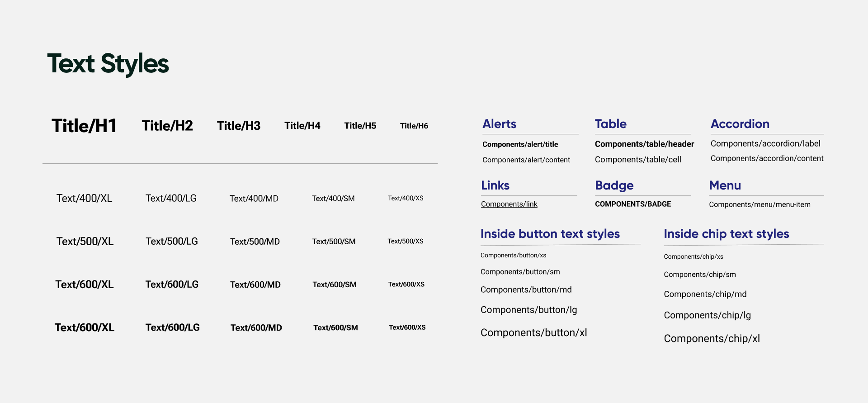868x403 pixels.
Task: Select the Title/H3 text sample
Action: tap(239, 126)
